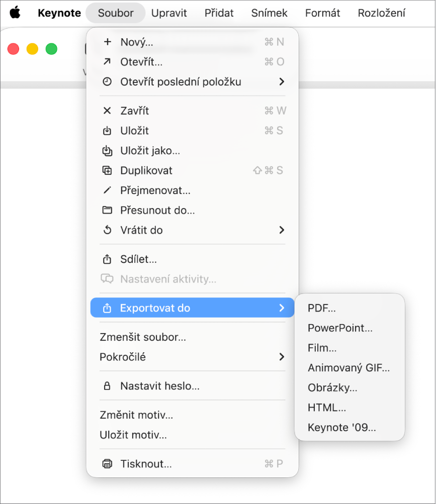Image resolution: width=436 pixels, height=504 pixels.
Task: Select Tisknout… menu entry
Action: [x=193, y=463]
